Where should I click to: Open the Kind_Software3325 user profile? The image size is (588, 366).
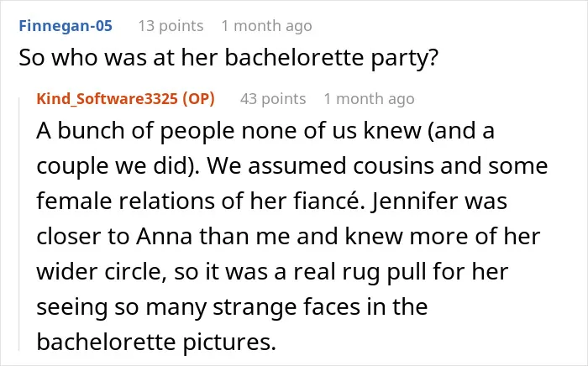107,99
